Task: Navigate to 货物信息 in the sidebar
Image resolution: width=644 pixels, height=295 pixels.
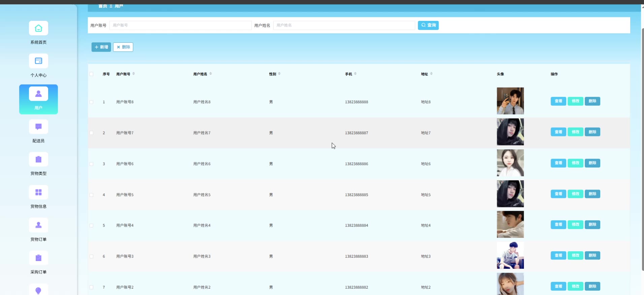Action: pyautogui.click(x=38, y=197)
